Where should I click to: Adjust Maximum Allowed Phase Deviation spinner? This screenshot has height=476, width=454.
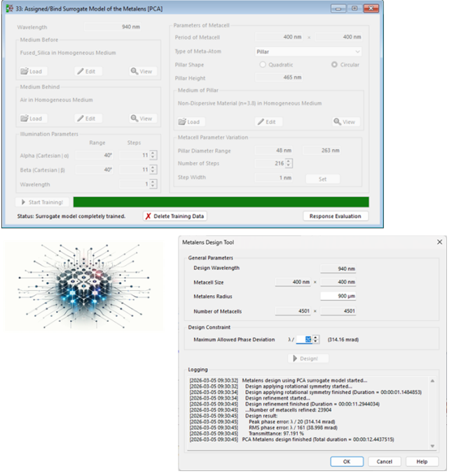(x=315, y=339)
